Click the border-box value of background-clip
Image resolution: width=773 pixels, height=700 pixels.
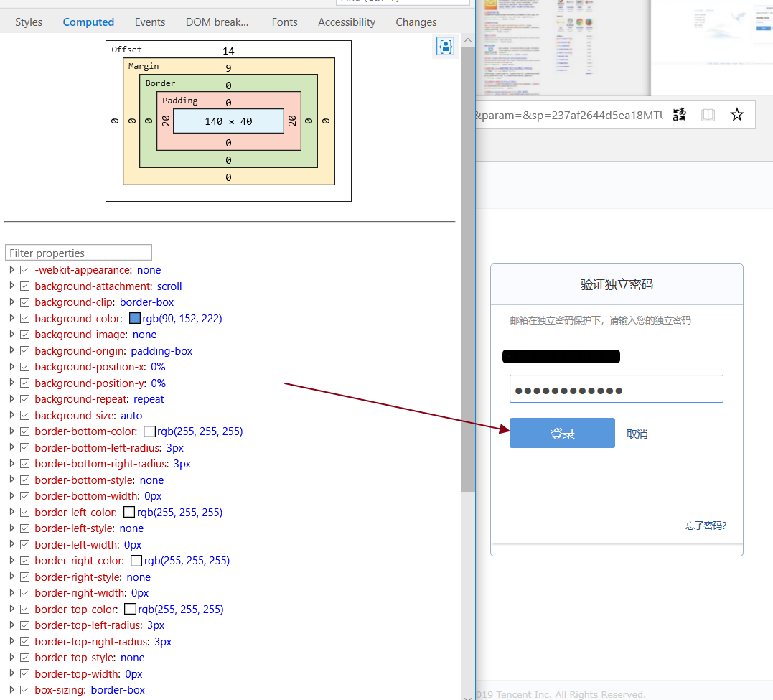pyautogui.click(x=147, y=302)
